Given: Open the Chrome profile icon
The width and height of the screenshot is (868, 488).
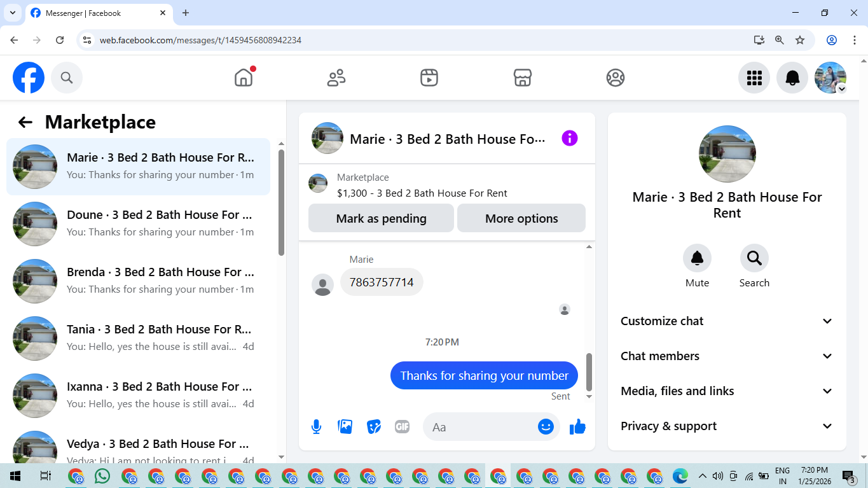Looking at the screenshot, I should click(832, 40).
